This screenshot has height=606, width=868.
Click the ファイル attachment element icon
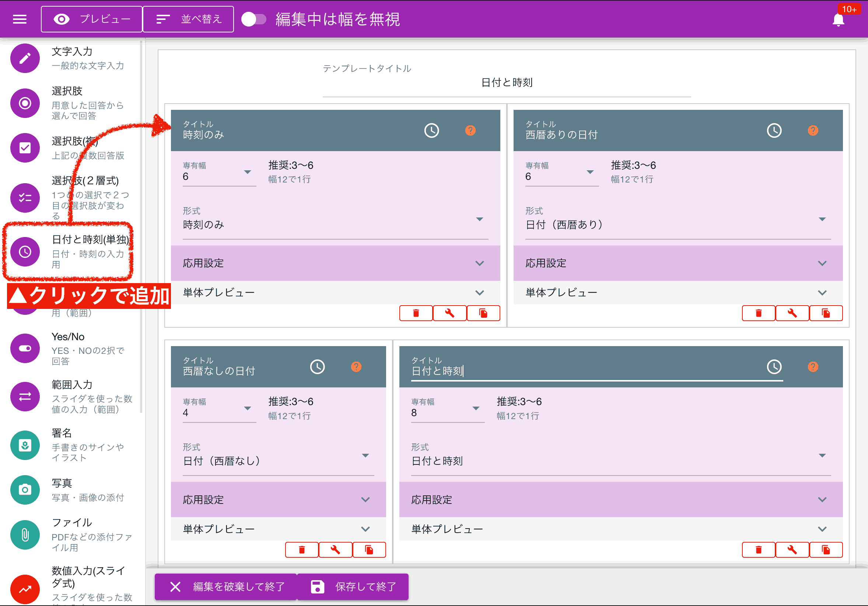25,534
